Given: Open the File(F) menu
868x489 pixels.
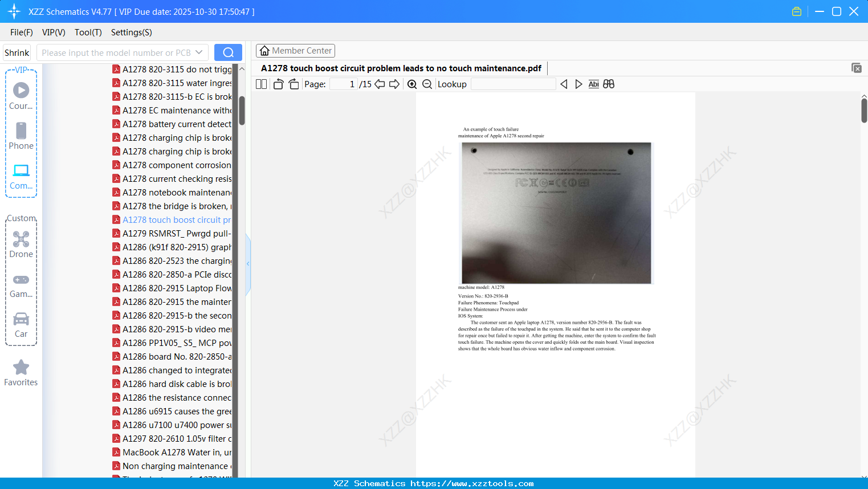Looking at the screenshot, I should (22, 32).
